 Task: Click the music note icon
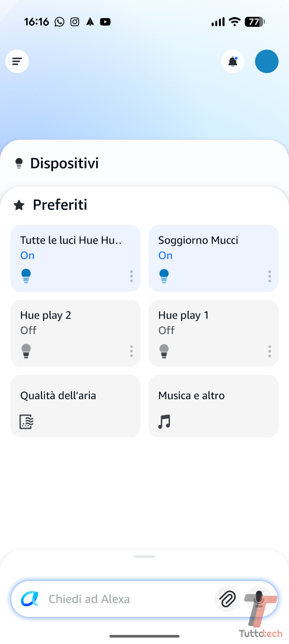164,422
